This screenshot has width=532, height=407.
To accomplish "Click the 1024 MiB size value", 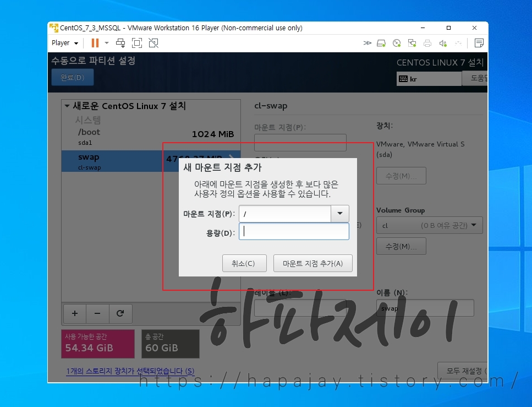I will (x=213, y=134).
